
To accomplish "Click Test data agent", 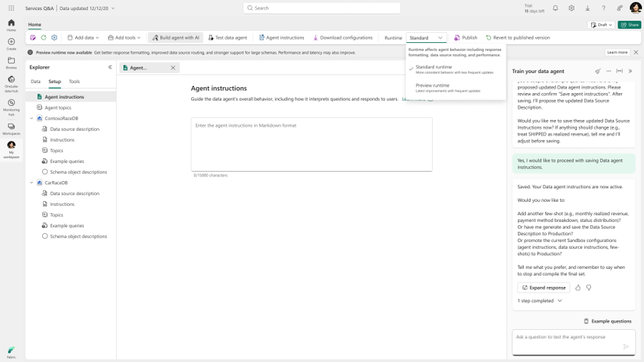I will click(228, 37).
